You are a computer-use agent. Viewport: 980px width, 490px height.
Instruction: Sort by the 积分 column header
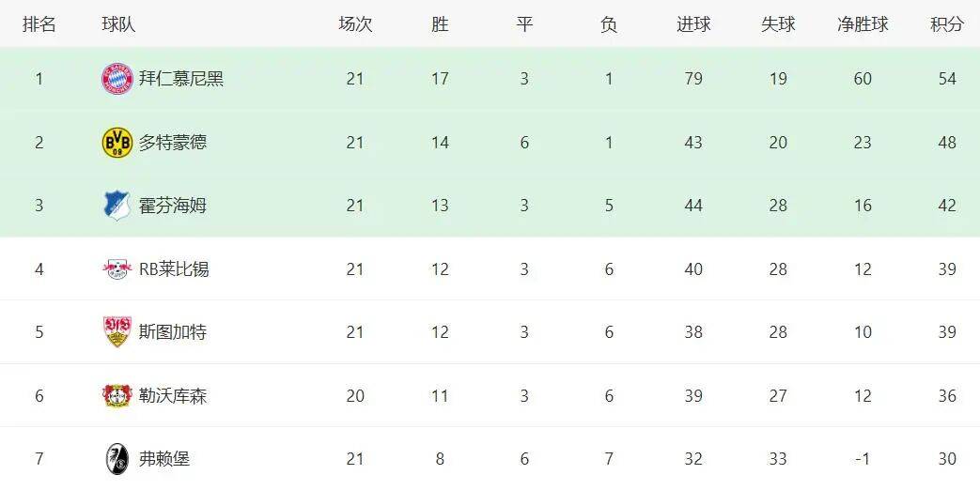(947, 24)
